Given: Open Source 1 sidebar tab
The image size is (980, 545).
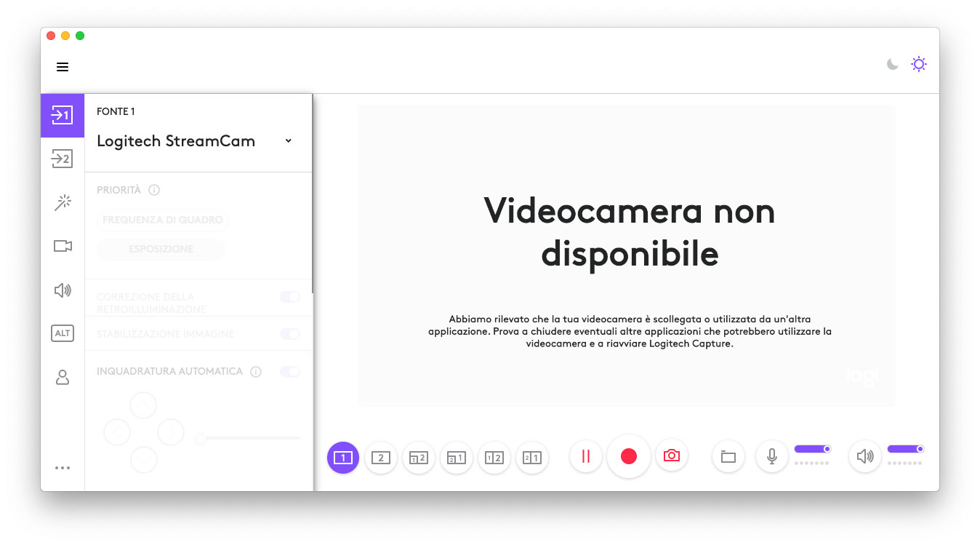Looking at the screenshot, I should (63, 115).
